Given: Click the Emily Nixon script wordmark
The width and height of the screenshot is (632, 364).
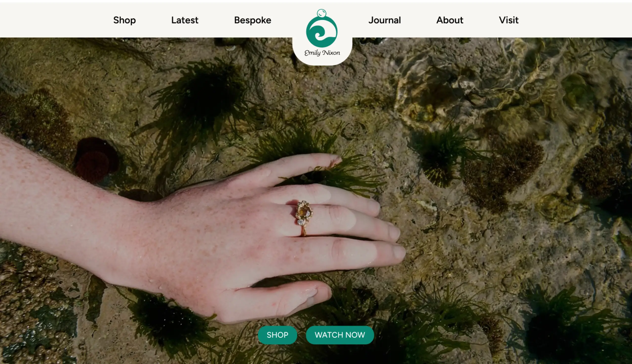Looking at the screenshot, I should point(322,53).
